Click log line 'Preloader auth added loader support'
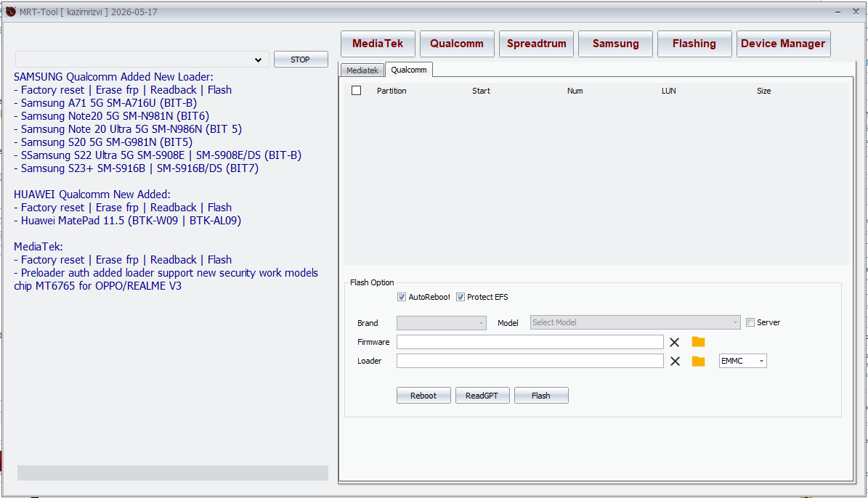 point(107,273)
